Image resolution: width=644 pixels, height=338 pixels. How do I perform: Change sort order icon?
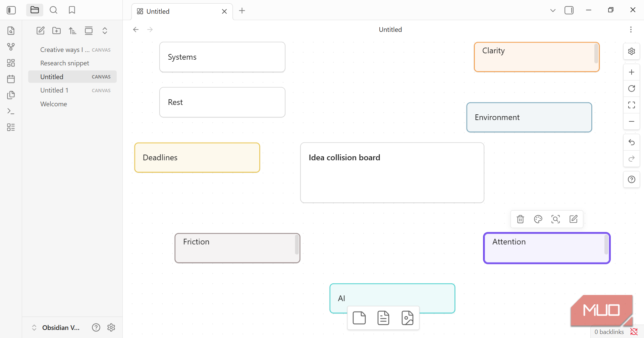click(x=73, y=31)
